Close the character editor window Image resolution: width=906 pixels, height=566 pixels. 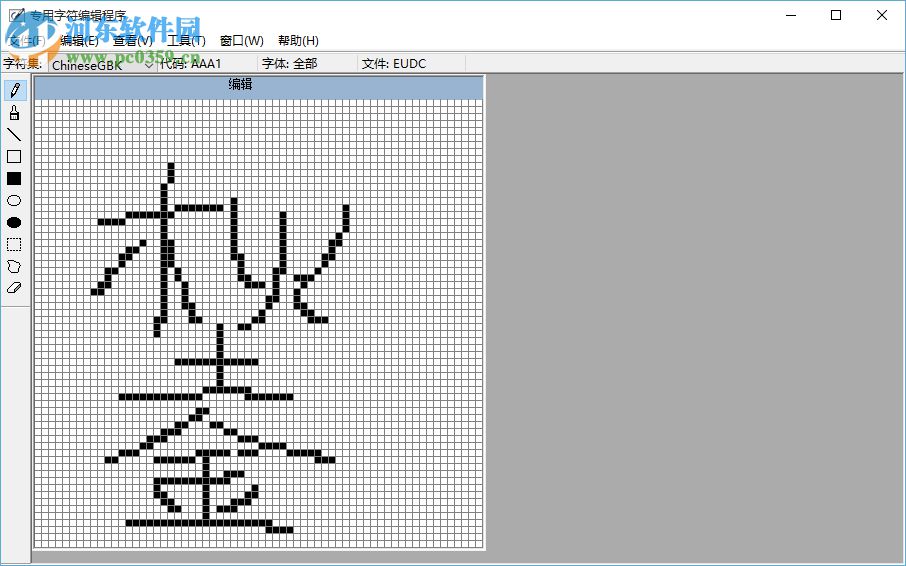tap(882, 16)
